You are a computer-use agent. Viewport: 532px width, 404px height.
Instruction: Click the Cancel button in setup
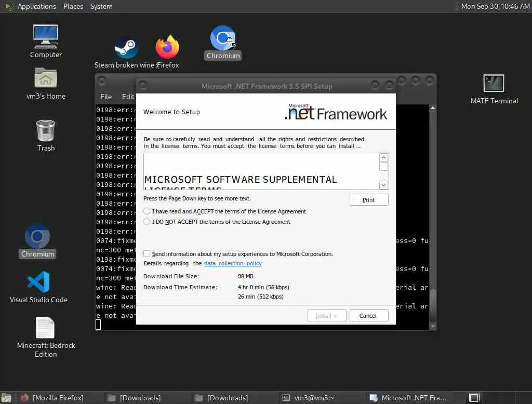click(369, 316)
